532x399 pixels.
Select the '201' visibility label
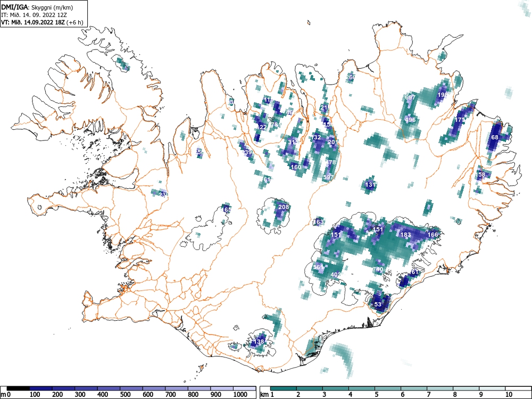click(x=333, y=142)
